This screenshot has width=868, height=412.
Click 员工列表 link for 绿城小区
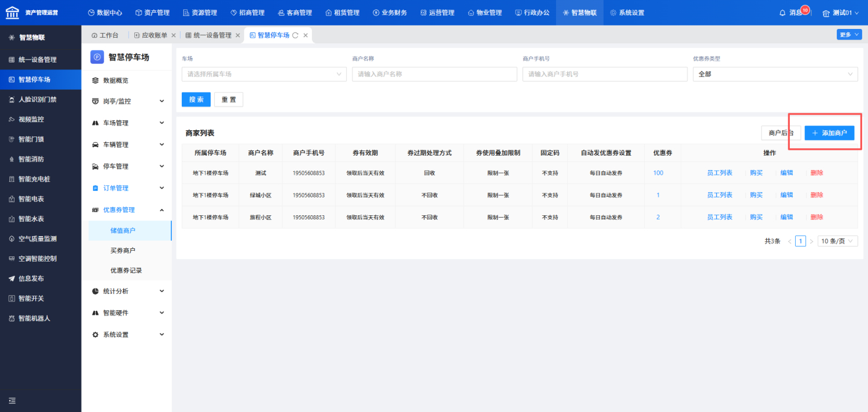(719, 195)
